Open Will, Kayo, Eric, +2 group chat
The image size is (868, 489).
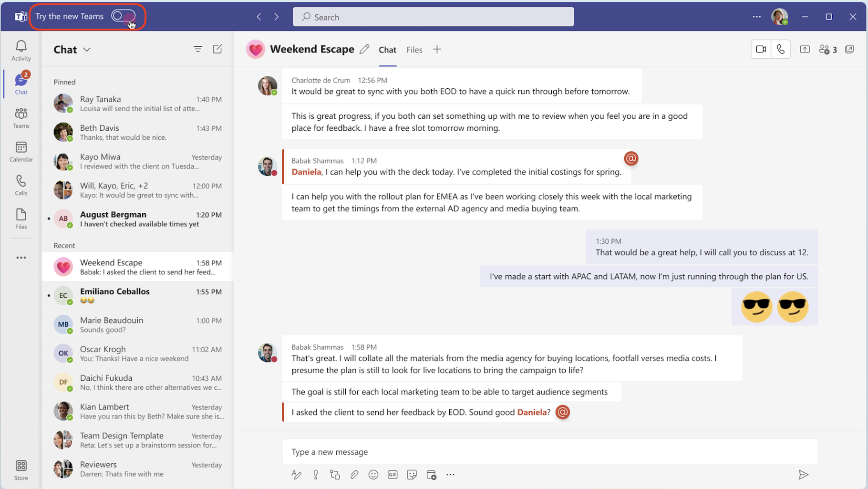(x=138, y=190)
